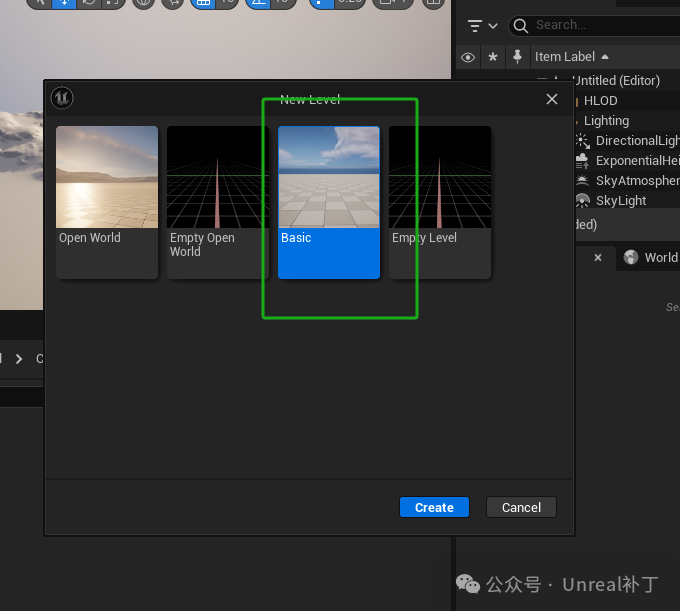Click the ExponentialHeightFog actor icon

point(582,161)
